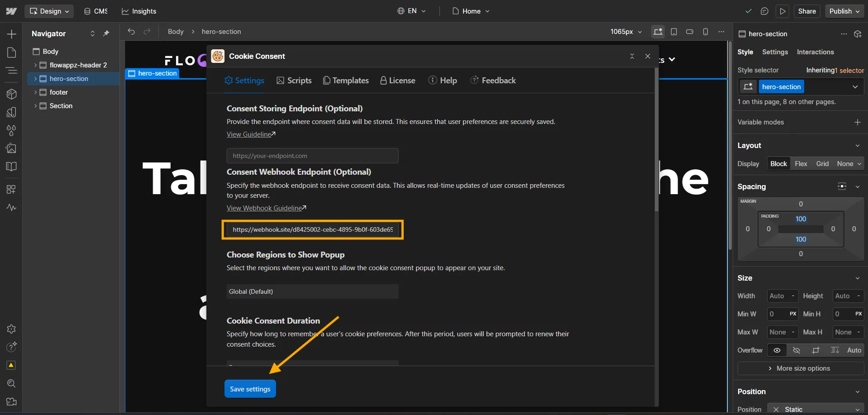868x415 pixels.
Task: Open the help question icon in sidebar
Action: point(12,347)
